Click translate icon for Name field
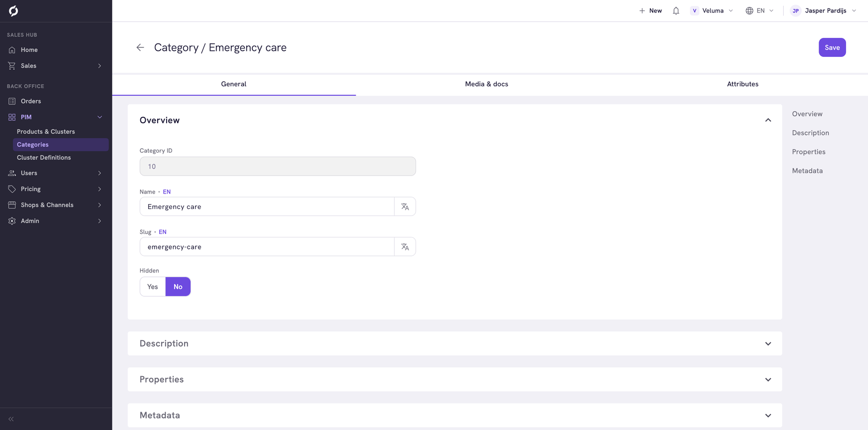 [x=405, y=207]
